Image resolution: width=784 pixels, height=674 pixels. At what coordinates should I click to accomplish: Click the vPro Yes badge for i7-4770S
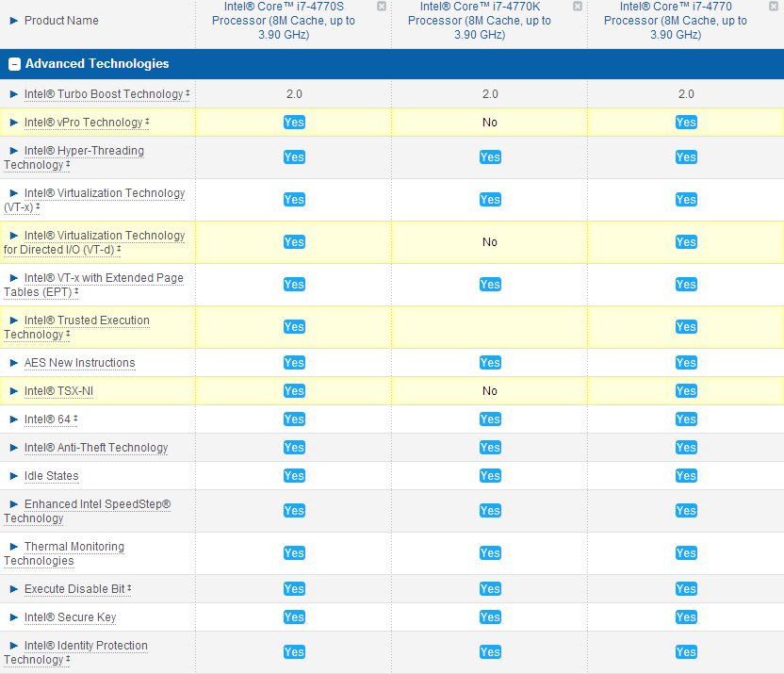[294, 123]
